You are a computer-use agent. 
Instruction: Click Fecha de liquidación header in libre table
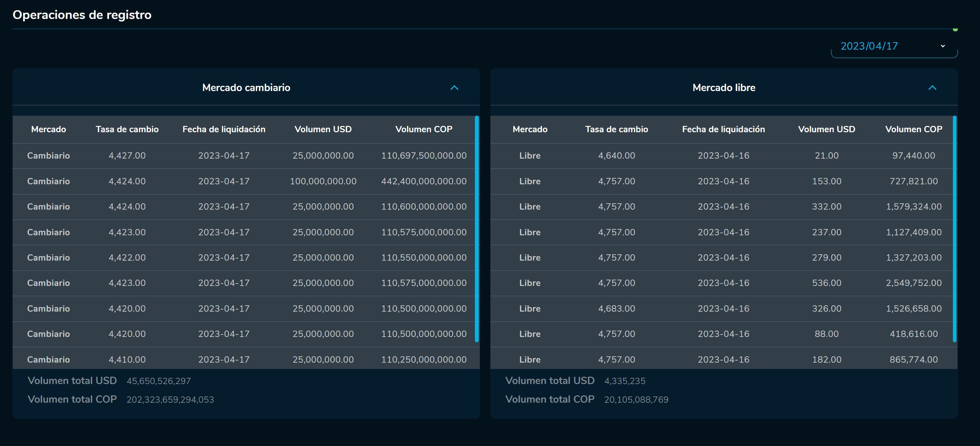pos(723,129)
